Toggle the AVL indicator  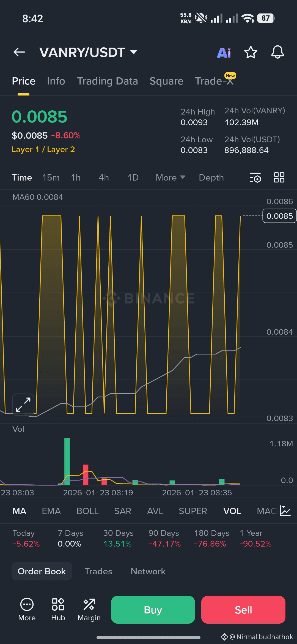(155, 511)
